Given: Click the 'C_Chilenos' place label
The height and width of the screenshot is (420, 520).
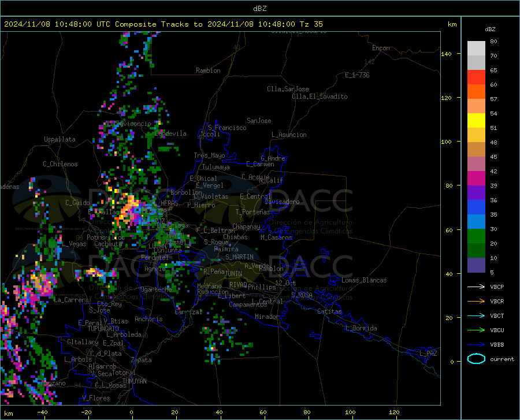Looking at the screenshot, I should (60, 164).
